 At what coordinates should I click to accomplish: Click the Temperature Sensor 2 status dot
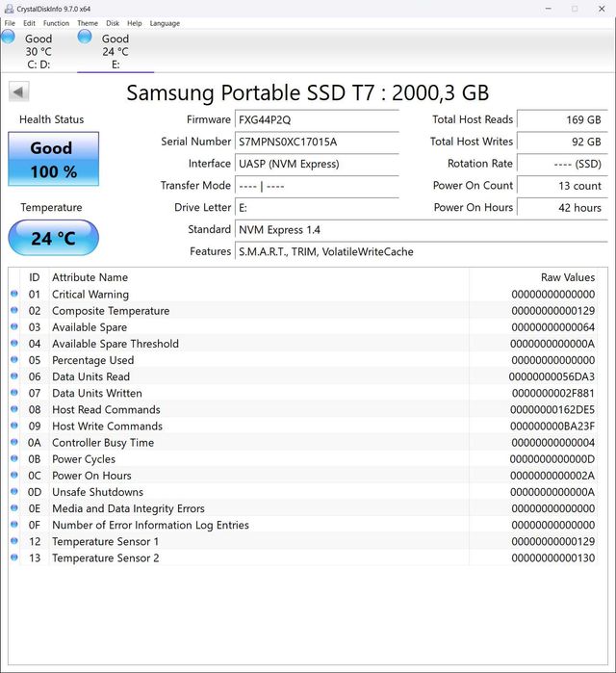click(x=14, y=557)
